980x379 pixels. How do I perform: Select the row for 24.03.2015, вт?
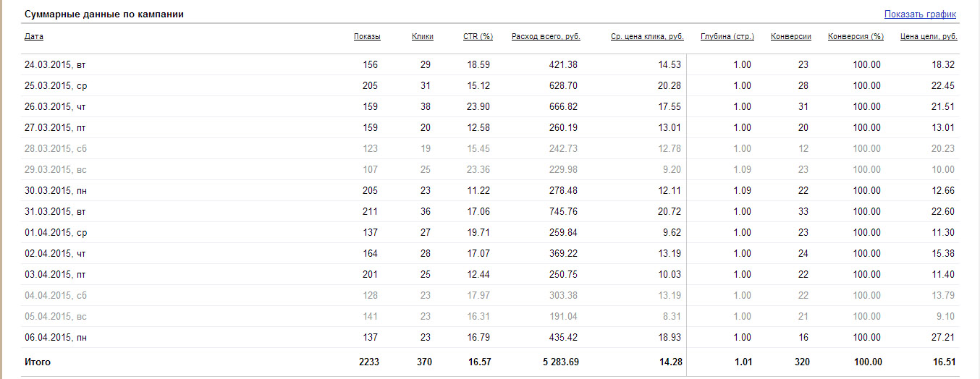[490, 64]
